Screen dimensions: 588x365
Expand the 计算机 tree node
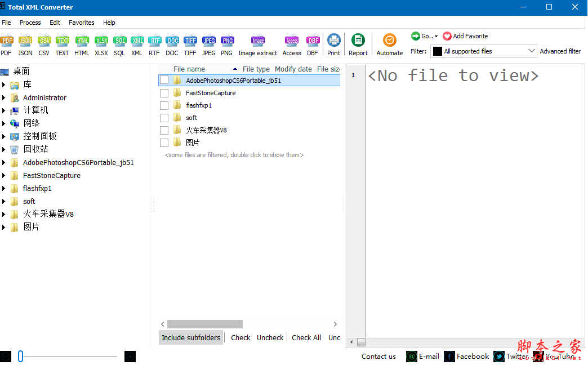(x=4, y=110)
